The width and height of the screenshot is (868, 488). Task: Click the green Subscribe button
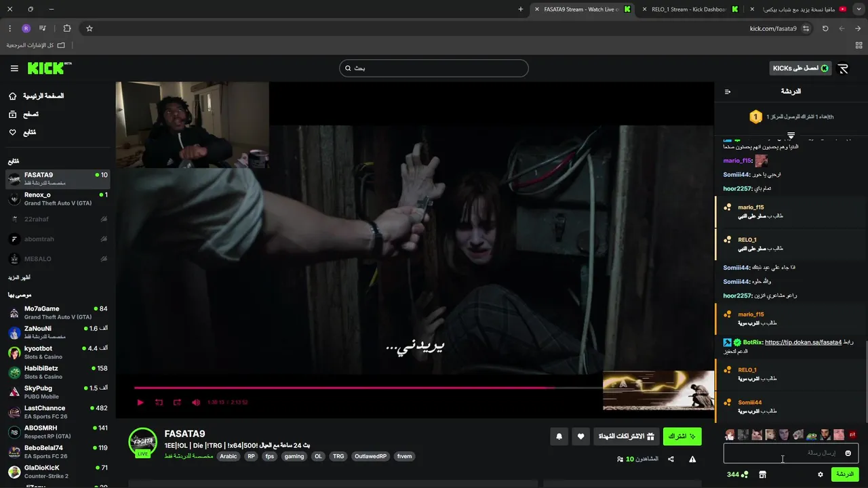click(682, 436)
